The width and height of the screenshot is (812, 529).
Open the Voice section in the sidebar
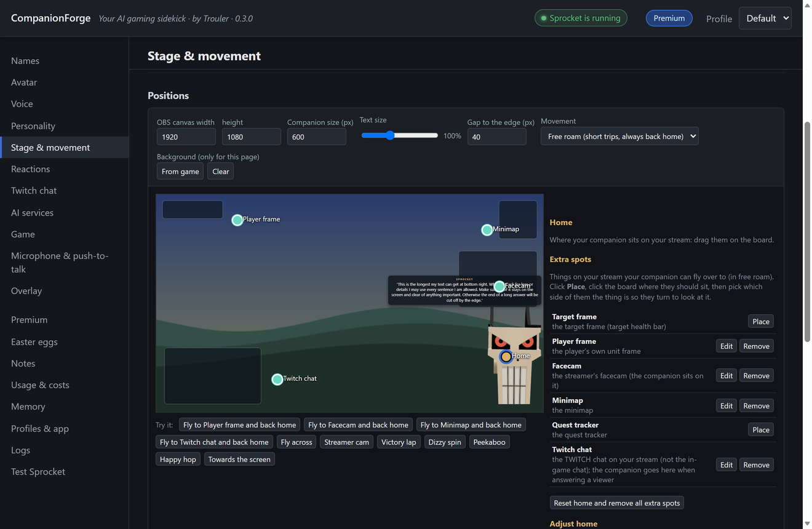64,104
